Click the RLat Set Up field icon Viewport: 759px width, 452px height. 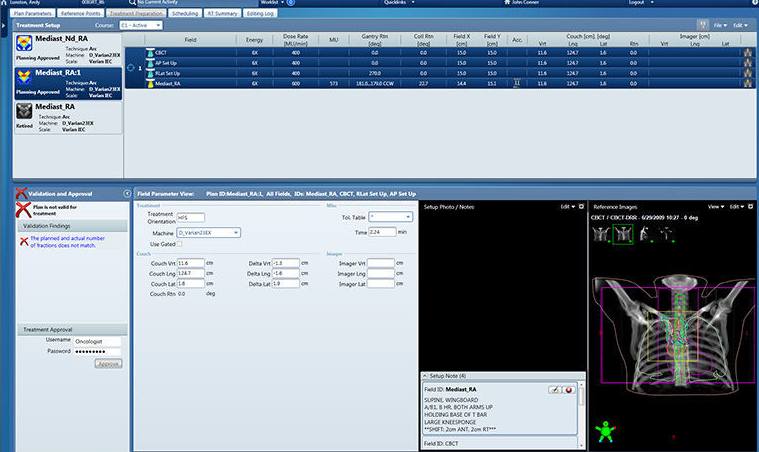coord(150,73)
